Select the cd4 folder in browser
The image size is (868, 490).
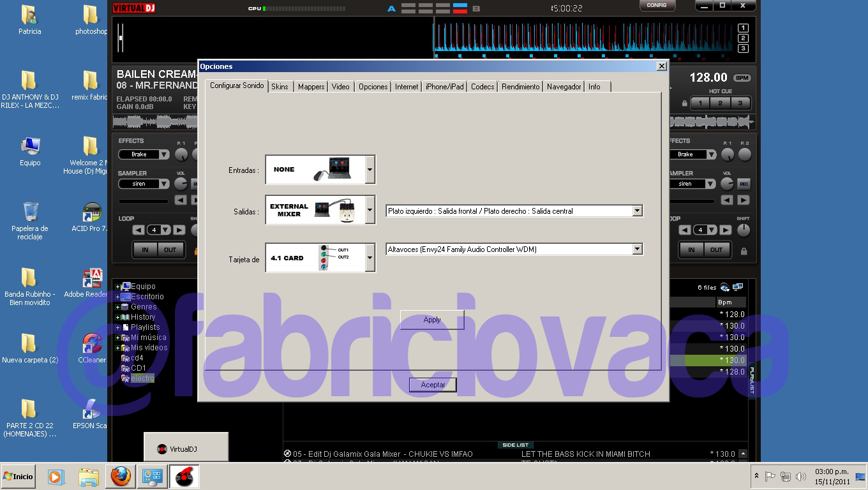click(x=137, y=358)
